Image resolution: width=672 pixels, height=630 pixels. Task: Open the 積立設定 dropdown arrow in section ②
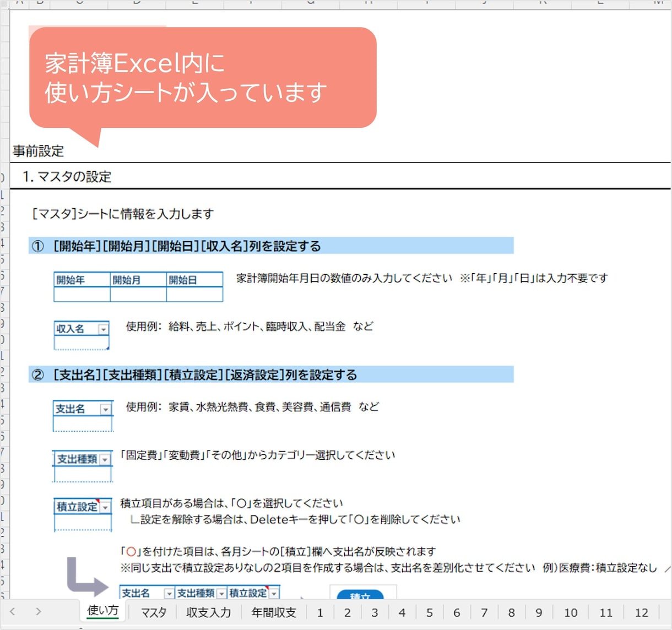[x=105, y=507]
